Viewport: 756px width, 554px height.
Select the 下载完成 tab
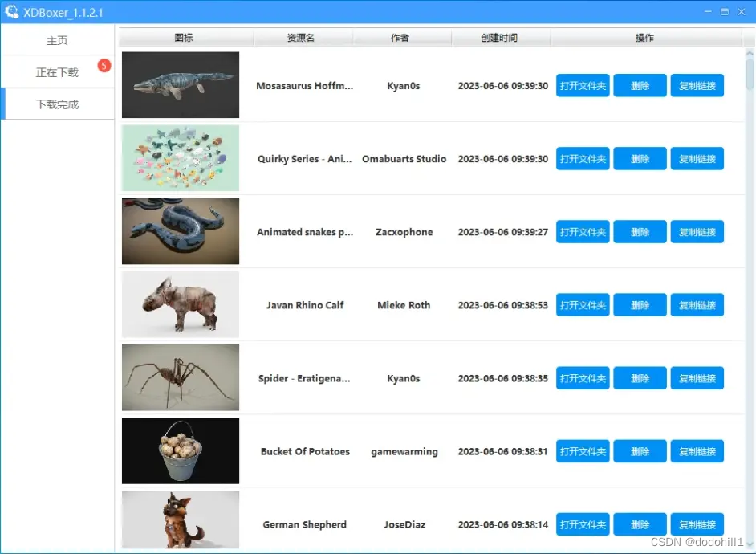tap(57, 104)
